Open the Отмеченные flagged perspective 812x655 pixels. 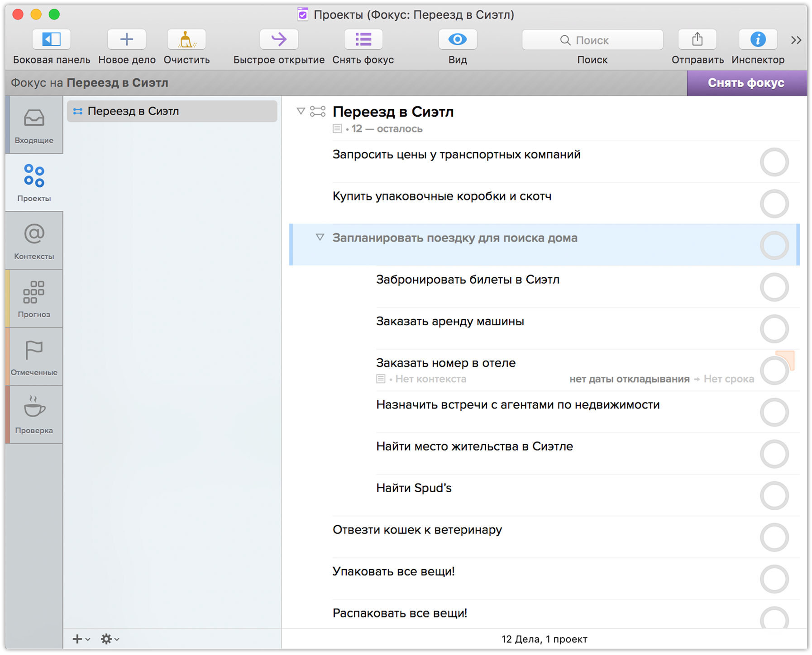[34, 356]
